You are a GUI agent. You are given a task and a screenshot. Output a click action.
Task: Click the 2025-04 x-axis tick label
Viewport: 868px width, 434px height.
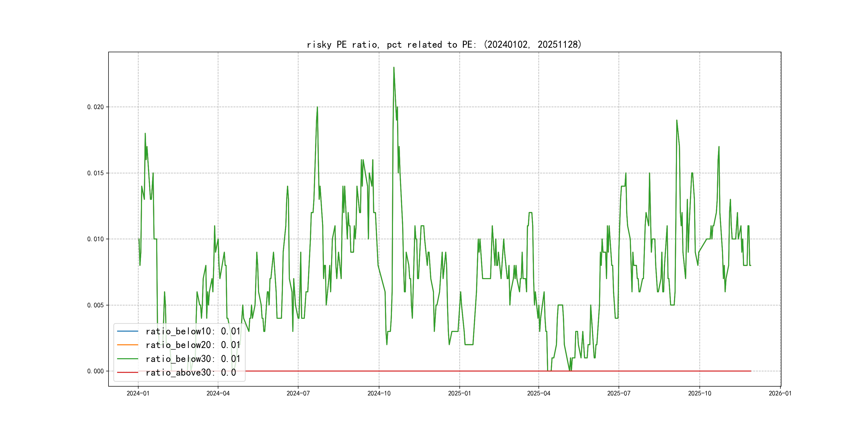click(538, 393)
